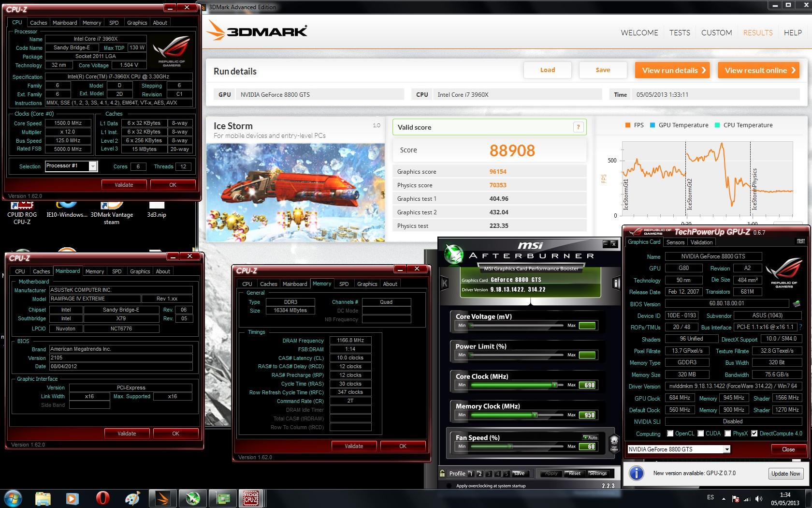This screenshot has width=812, height=508.
Task: Click Update Now in GPU-Z notice
Action: (x=786, y=473)
